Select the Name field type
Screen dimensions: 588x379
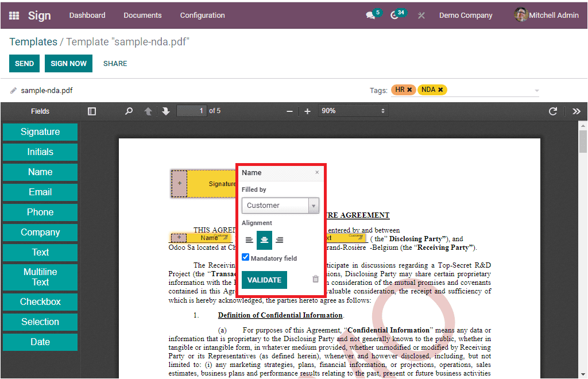(x=40, y=172)
